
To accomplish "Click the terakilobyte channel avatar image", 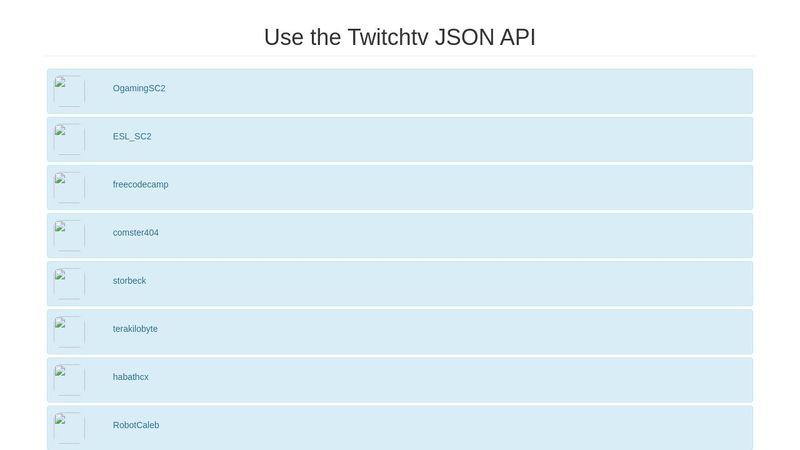I will (69, 332).
